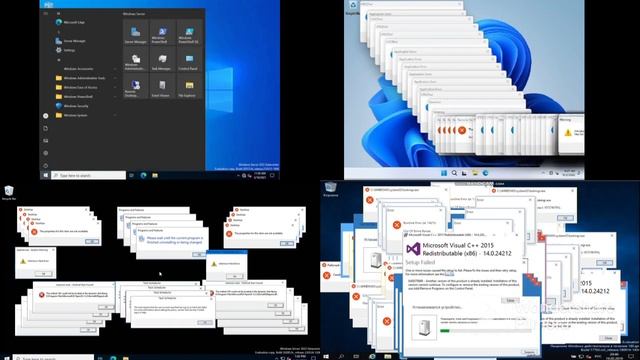Click the search icon on the Russian desktop taskbar
640x360 pixels.
(x=341, y=356)
